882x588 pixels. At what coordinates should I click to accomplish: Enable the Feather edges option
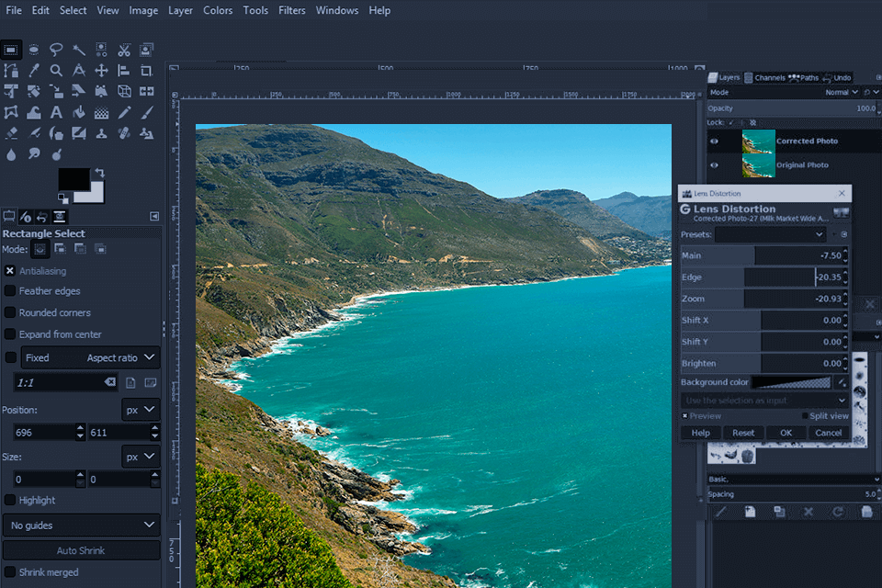(9, 291)
